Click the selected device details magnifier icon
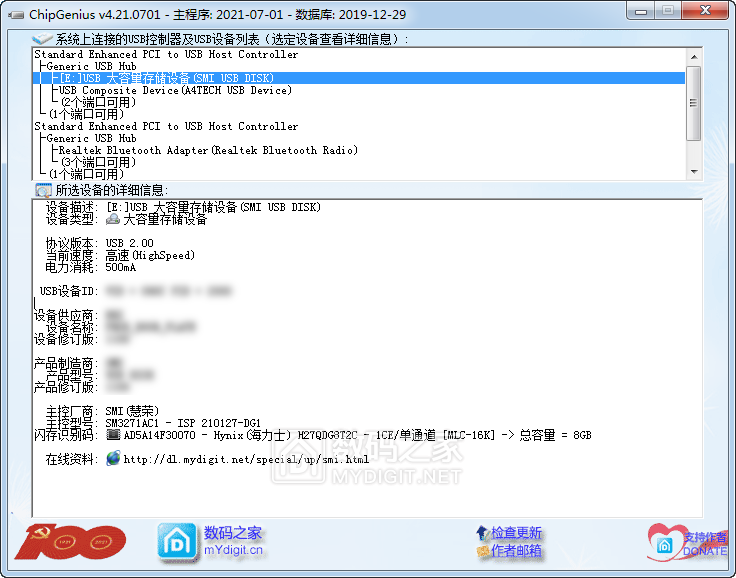 [43, 190]
